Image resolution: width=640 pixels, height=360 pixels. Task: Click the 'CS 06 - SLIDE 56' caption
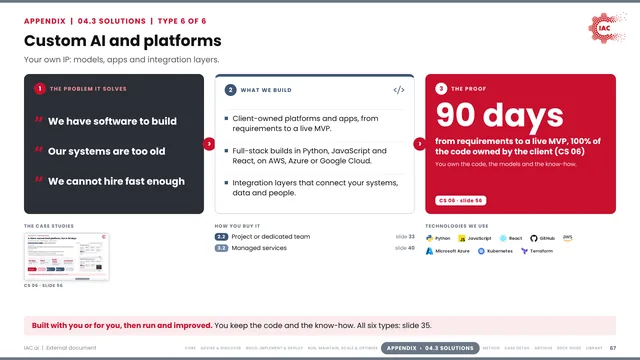coord(43,286)
